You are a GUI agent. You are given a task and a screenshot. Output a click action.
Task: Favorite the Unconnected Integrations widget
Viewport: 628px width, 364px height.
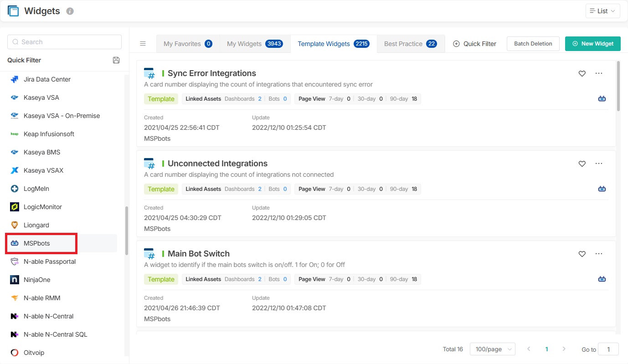point(582,164)
